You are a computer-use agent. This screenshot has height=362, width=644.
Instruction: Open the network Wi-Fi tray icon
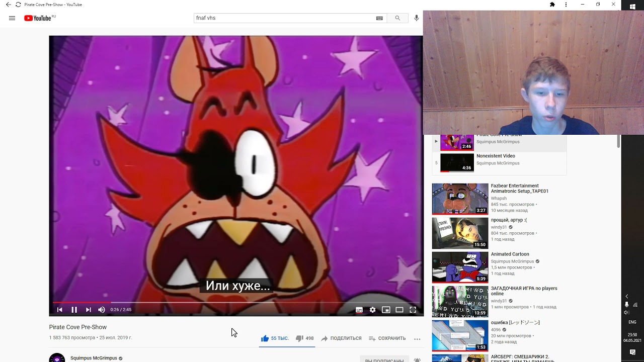coord(635,305)
